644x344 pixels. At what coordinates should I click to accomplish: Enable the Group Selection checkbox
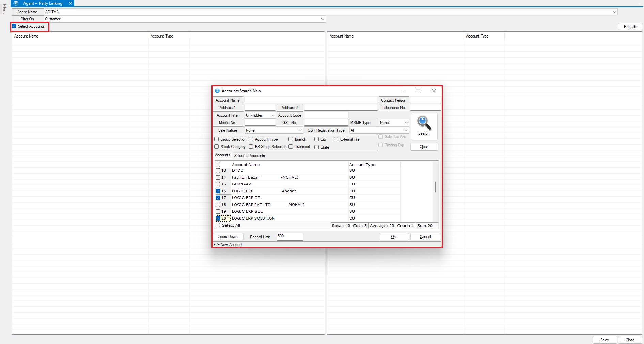217,139
